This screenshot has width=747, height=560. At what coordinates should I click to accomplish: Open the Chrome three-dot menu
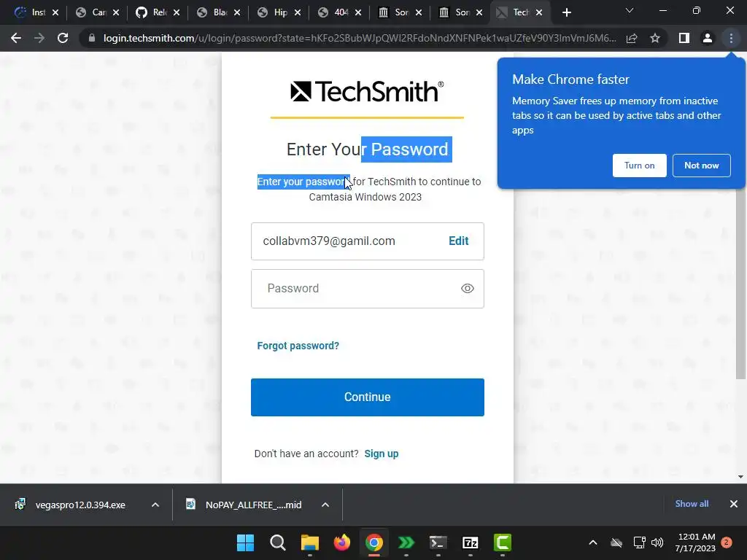[x=731, y=38]
